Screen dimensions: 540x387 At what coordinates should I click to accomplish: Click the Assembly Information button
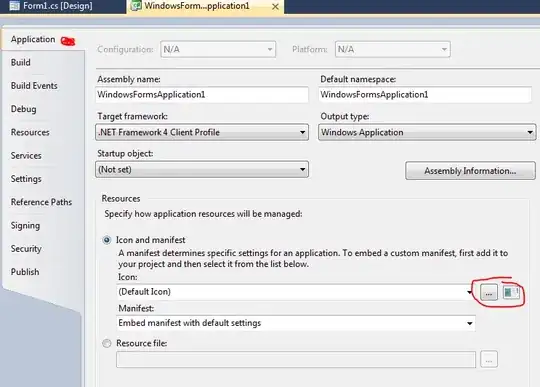470,171
